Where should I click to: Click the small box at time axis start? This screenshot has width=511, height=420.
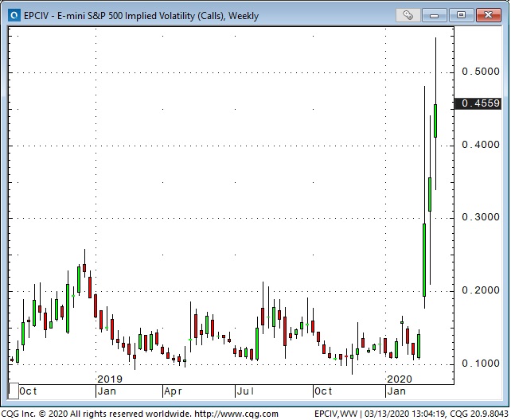pyautogui.click(x=14, y=391)
